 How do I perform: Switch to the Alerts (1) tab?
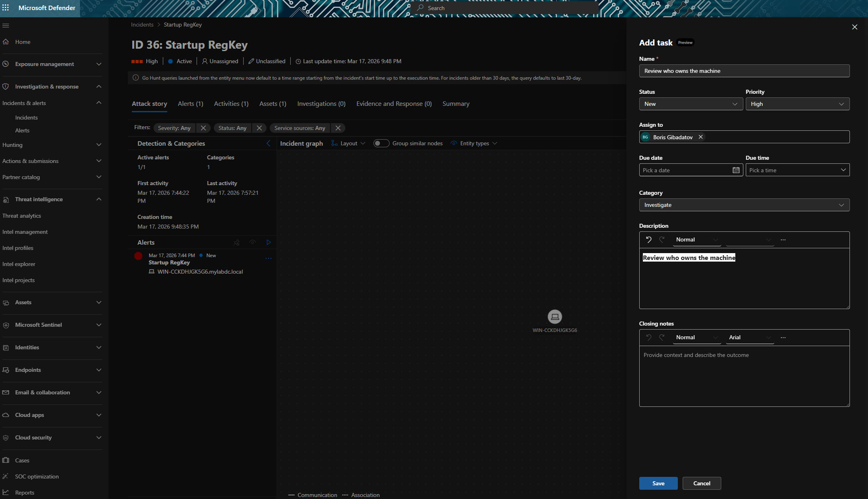coord(191,104)
